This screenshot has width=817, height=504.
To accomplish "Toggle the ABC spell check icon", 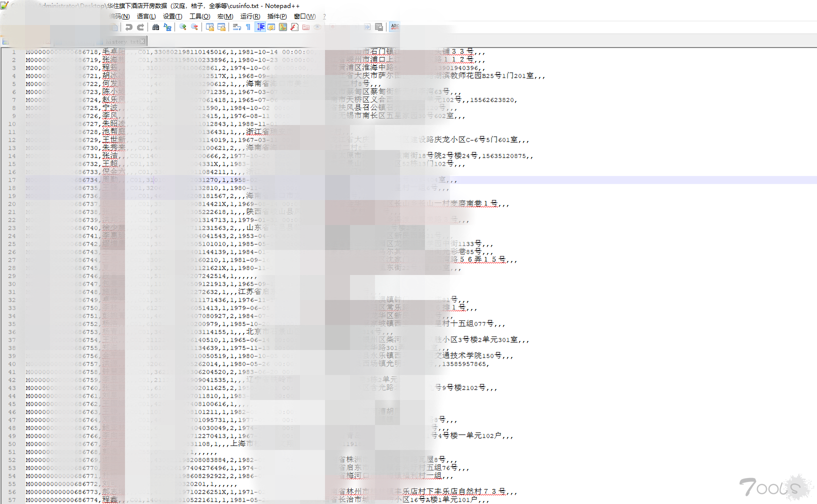I will 395,26.
